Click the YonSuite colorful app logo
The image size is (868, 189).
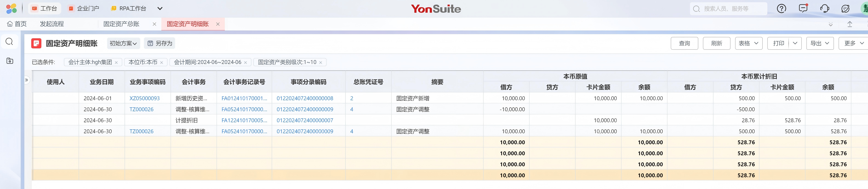(x=11, y=8)
